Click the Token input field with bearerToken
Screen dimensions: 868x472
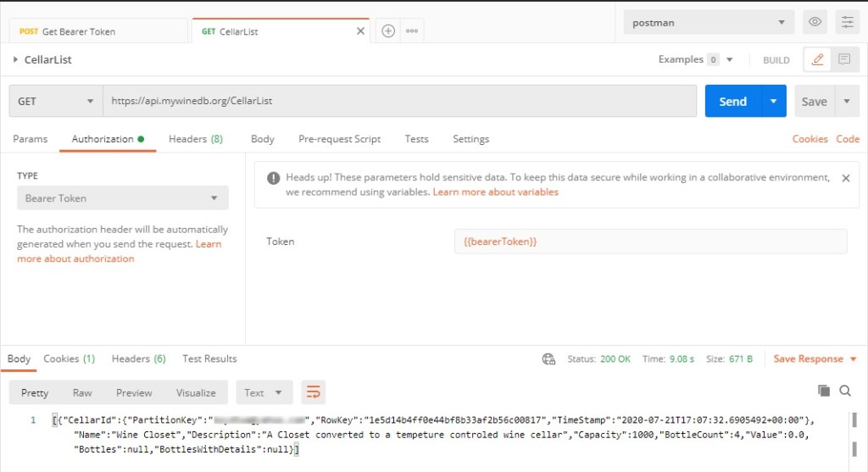[649, 242]
